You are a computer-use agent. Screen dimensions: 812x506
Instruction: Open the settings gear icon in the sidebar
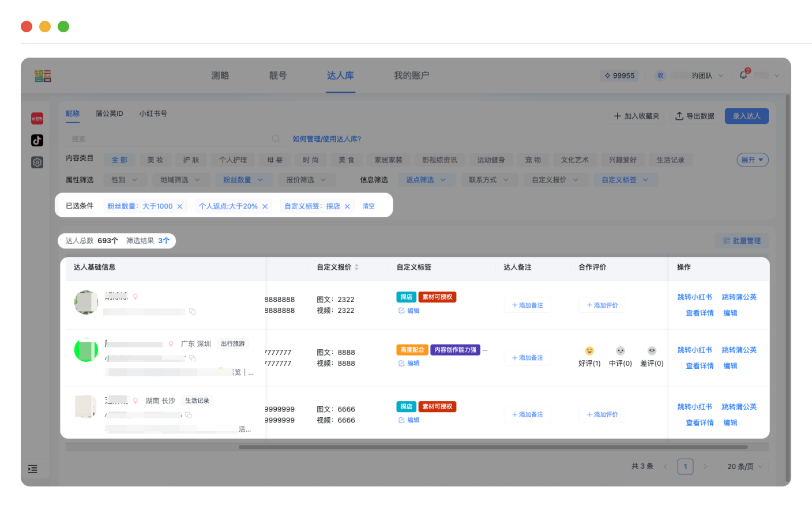tap(37, 162)
